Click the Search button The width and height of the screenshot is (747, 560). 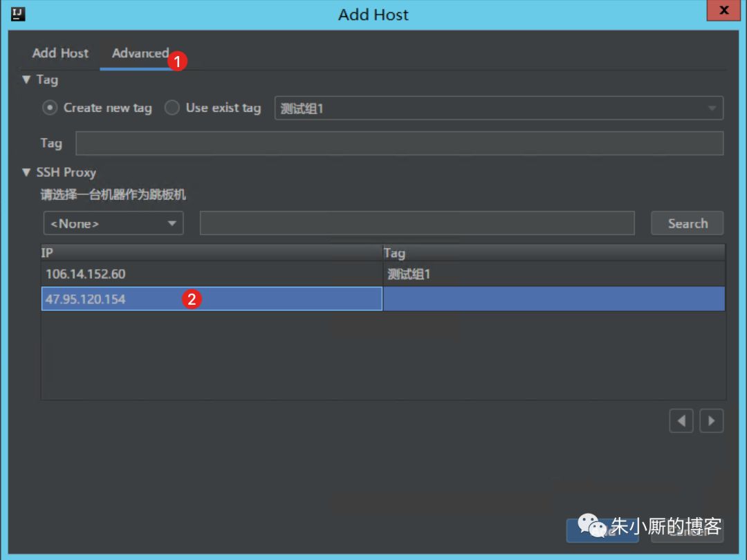click(687, 223)
